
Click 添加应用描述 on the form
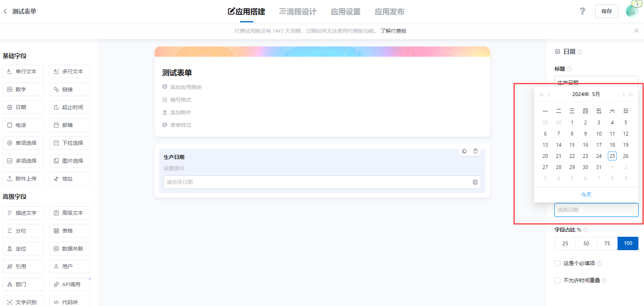point(186,87)
